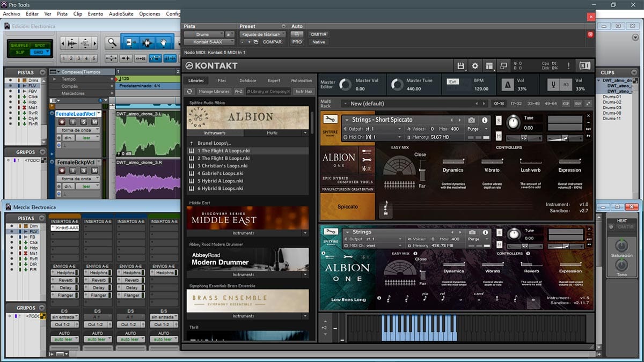Open forma de onda view selector on FemaleLeadVocl
Image resolution: width=644 pixels, height=362 pixels.
[x=79, y=130]
